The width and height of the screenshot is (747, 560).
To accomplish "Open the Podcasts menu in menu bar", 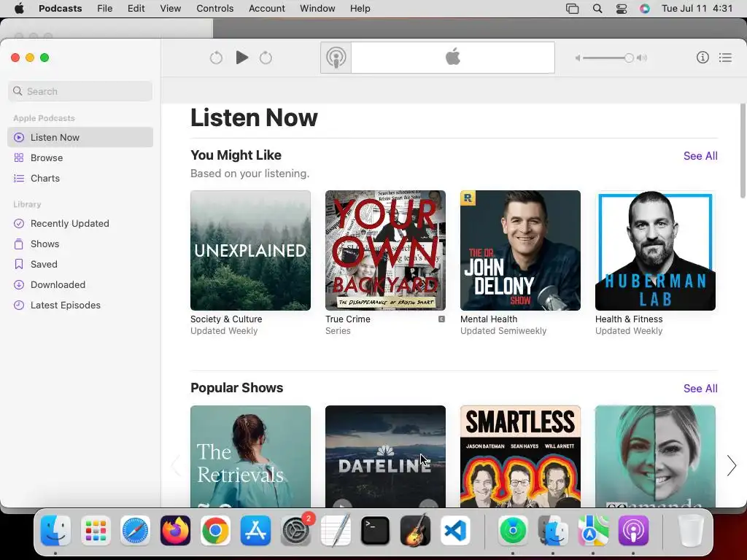I will pyautogui.click(x=60, y=9).
